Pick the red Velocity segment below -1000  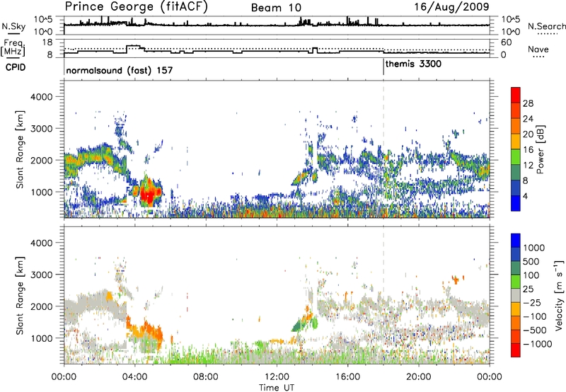516,350
